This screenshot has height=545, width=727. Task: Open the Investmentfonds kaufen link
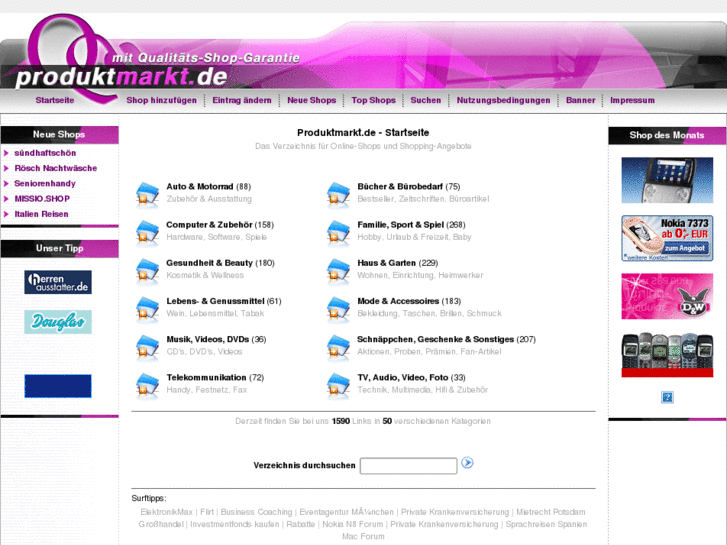click(x=235, y=524)
